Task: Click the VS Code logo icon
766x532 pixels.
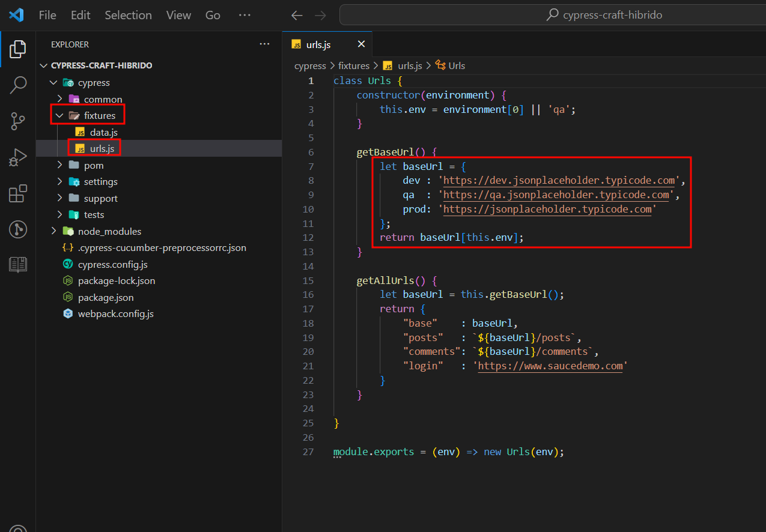Action: [x=16, y=15]
